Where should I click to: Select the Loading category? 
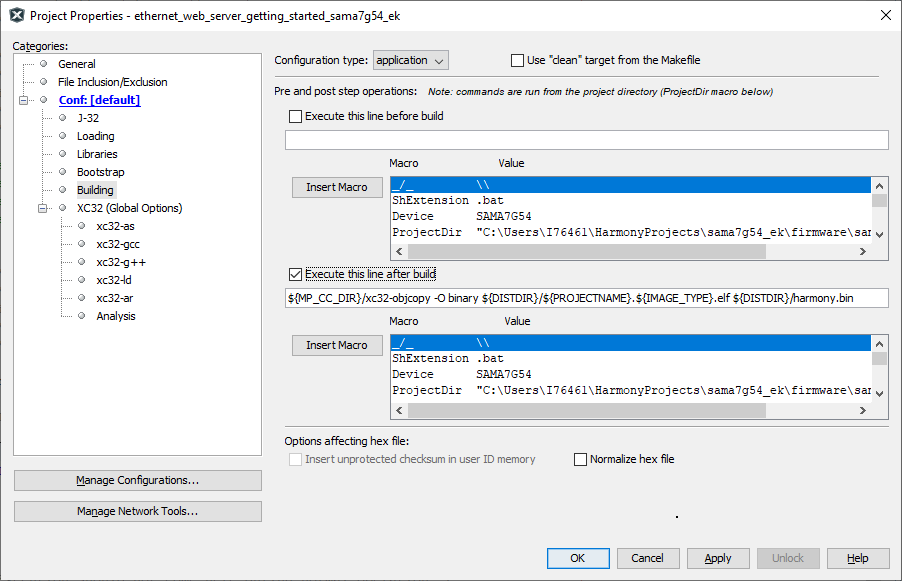pos(95,136)
